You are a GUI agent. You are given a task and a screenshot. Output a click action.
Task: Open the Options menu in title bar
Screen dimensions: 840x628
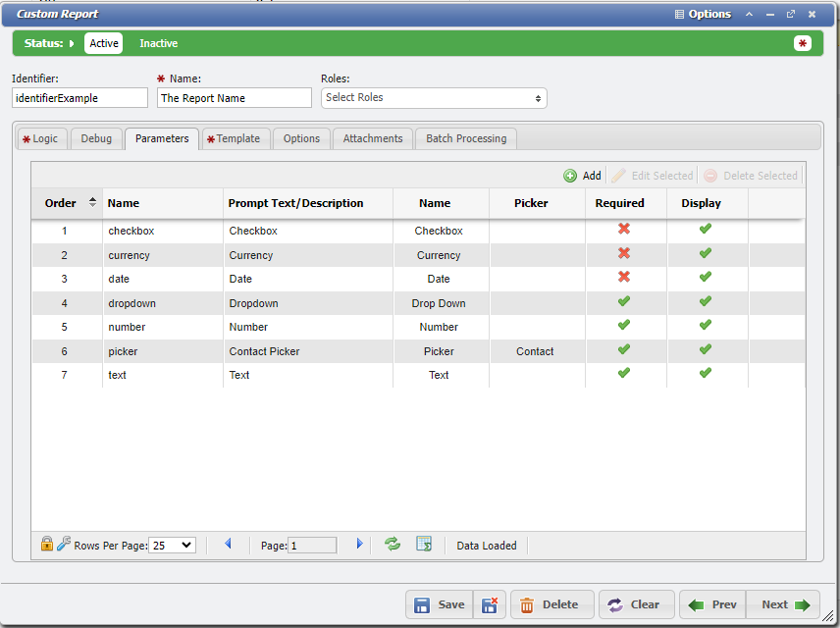[x=704, y=15]
